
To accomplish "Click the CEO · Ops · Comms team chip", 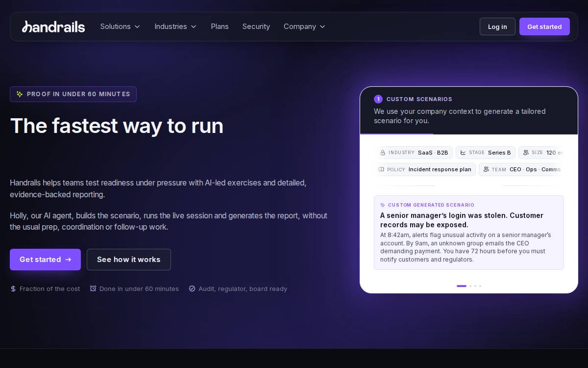I will 521,169.
